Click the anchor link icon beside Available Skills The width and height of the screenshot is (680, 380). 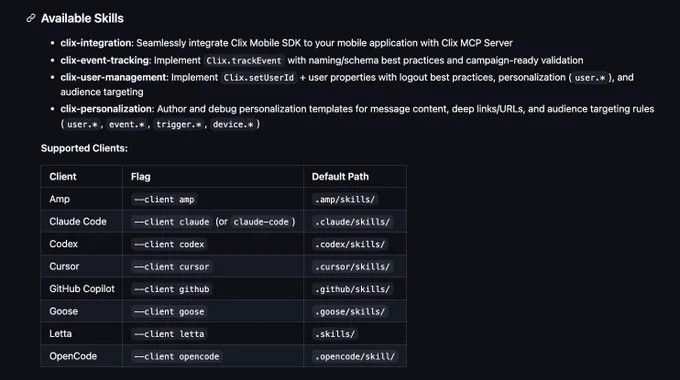(30, 18)
